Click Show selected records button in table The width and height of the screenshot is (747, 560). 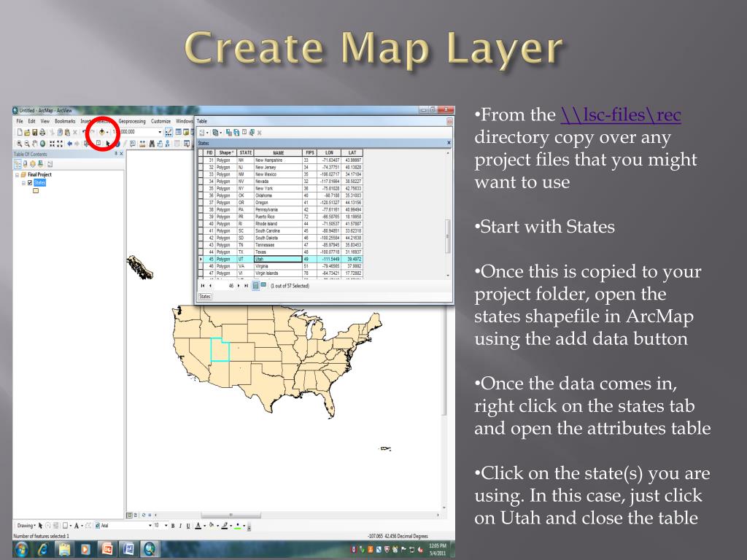[264, 286]
